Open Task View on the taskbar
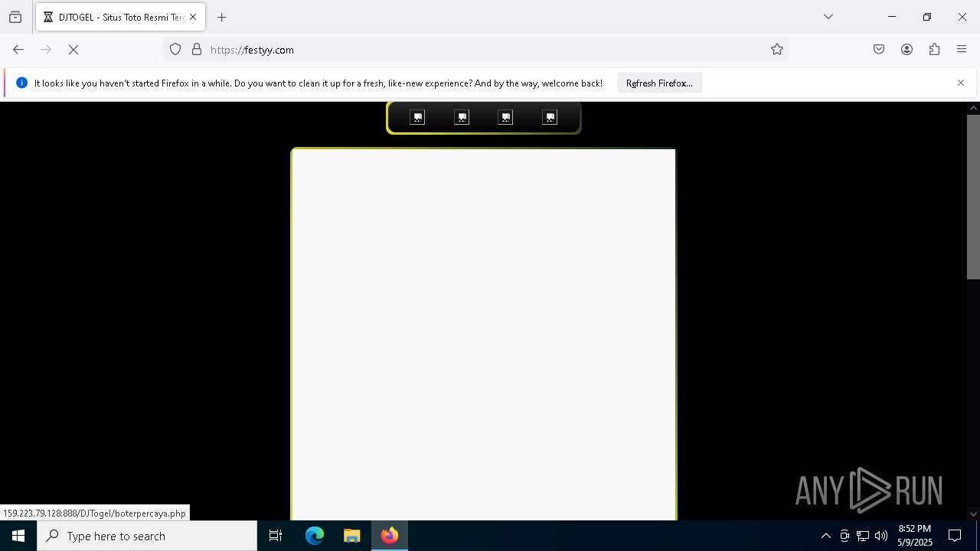Screen dimensions: 980x551 coord(276,536)
